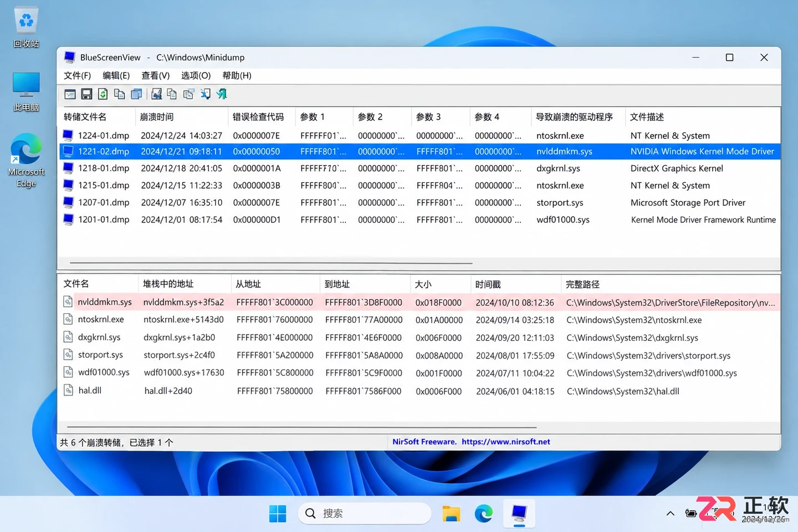Open the 编辑(E) menu
Viewport: 798px width, 532px height.
(x=116, y=75)
